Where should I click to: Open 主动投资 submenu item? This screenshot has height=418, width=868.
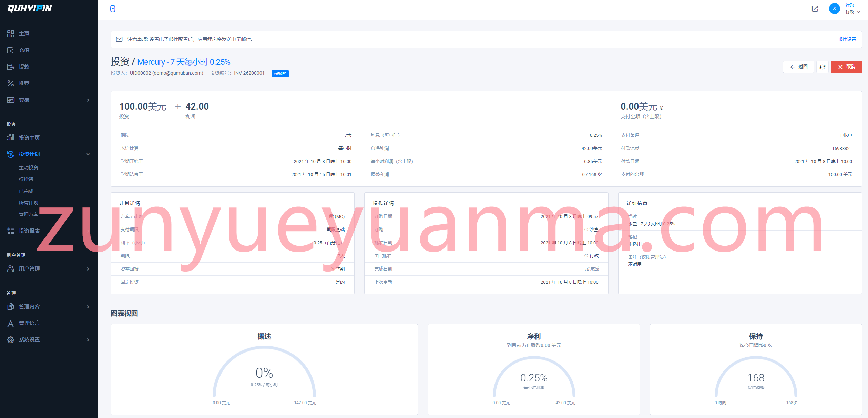pyautogui.click(x=29, y=167)
